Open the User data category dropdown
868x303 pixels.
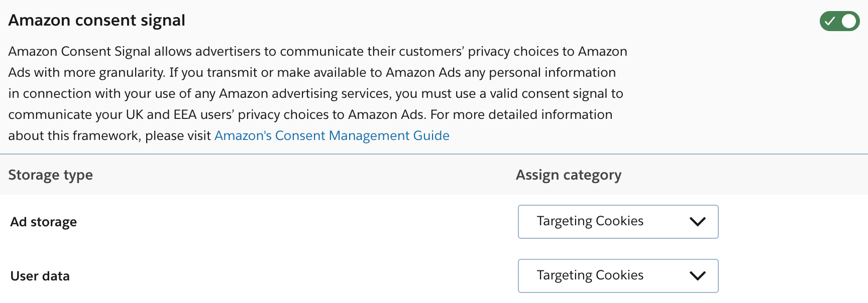(x=618, y=275)
